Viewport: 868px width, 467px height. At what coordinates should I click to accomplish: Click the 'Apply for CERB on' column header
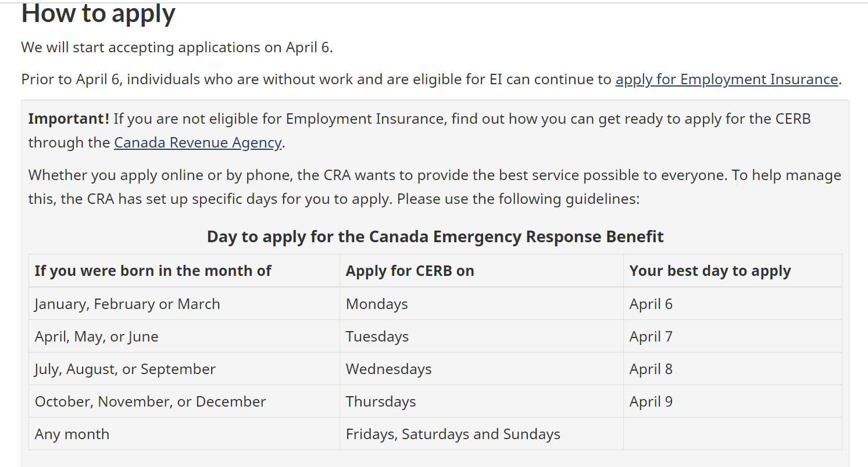pyautogui.click(x=410, y=271)
